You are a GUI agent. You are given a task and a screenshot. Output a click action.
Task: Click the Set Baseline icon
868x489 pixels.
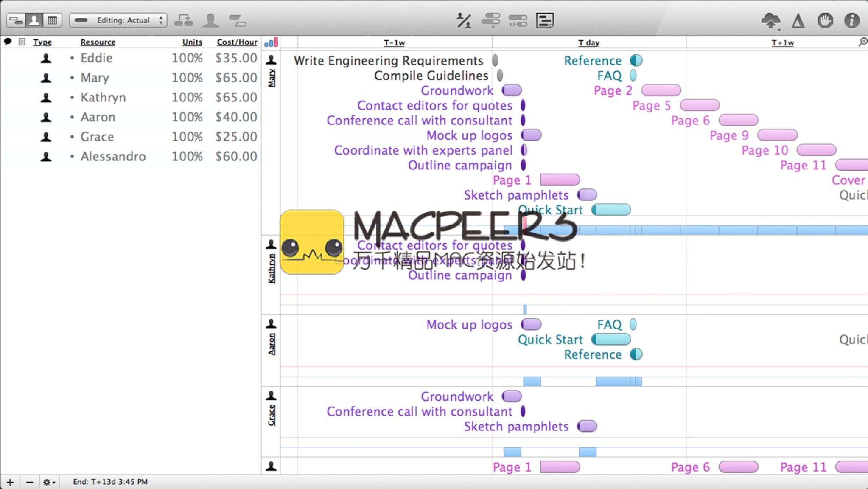tap(545, 20)
